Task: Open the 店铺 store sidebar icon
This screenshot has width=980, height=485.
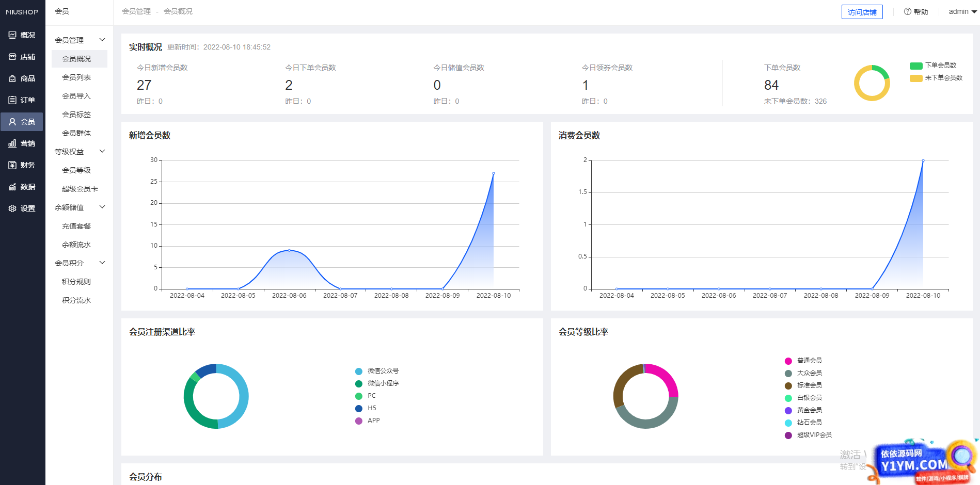Action: pos(12,57)
